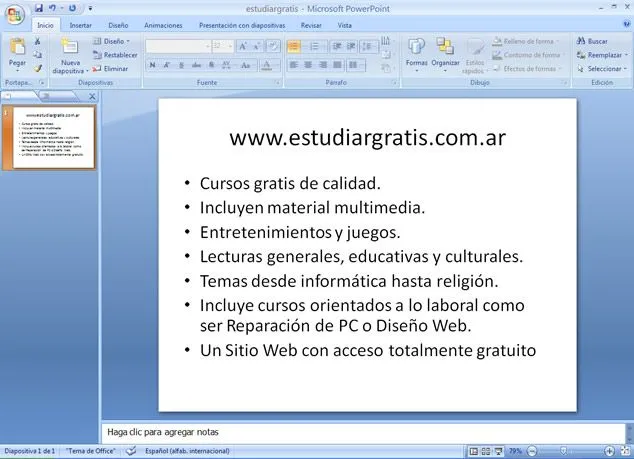Eliminar the current slide
Viewport: 634px width, 459px height.
tap(110, 69)
